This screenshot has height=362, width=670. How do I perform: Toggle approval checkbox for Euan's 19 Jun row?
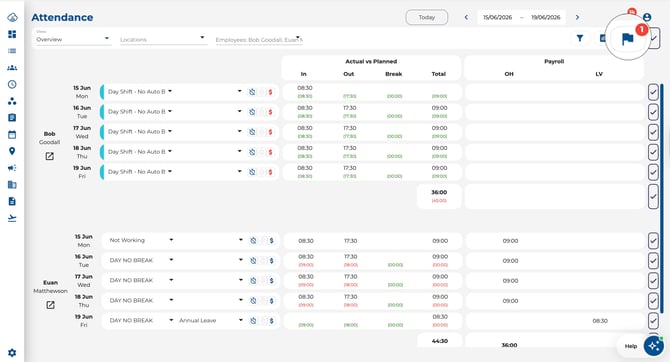653,321
